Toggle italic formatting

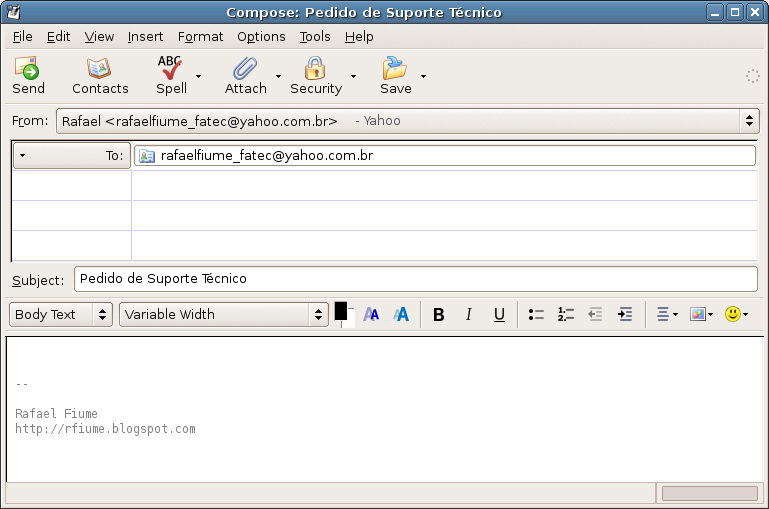click(x=469, y=314)
